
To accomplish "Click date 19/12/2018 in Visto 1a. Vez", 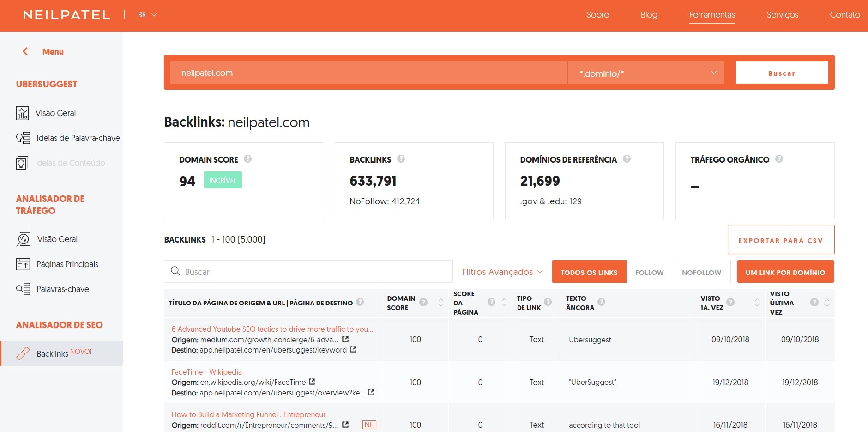I will pos(730,383).
